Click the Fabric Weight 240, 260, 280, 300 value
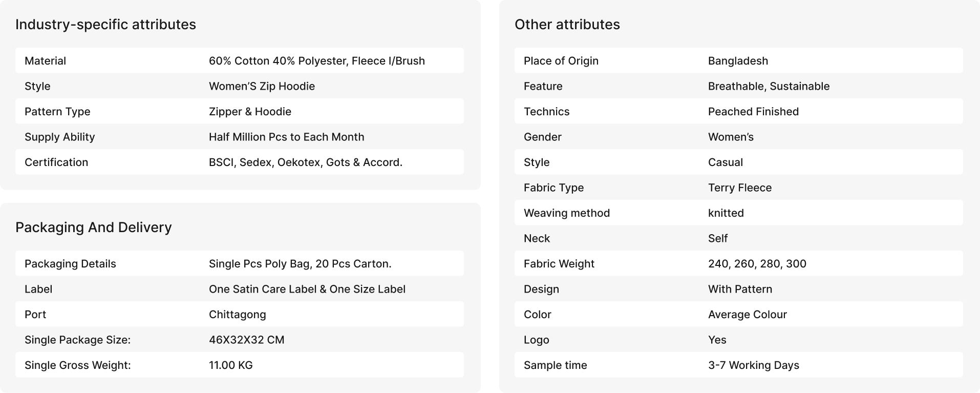The image size is (980, 393). click(757, 264)
